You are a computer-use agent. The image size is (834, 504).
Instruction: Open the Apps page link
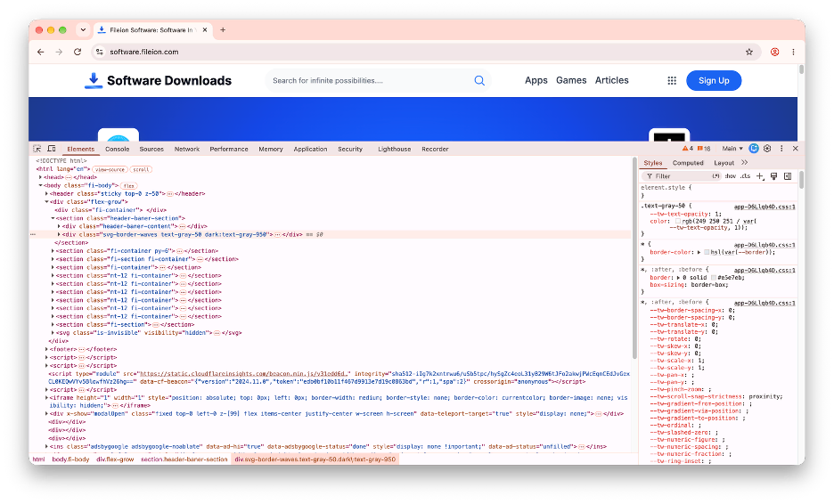[536, 80]
